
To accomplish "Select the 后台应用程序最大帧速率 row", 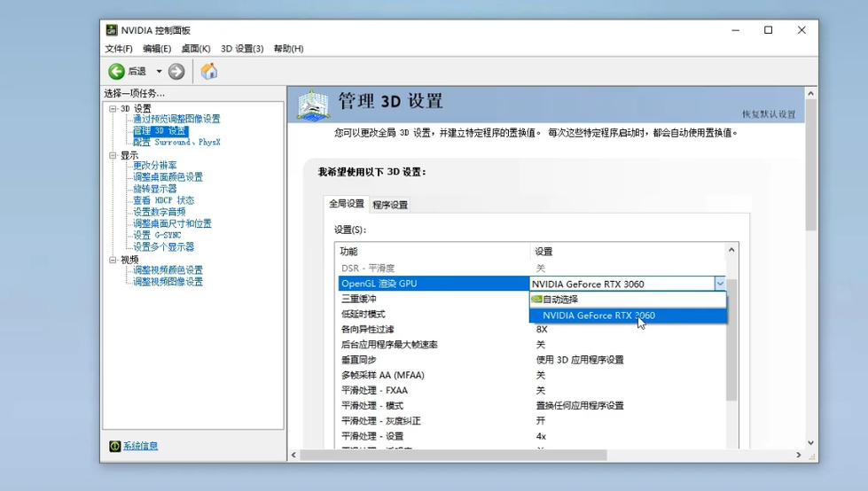I will pyautogui.click(x=533, y=345).
